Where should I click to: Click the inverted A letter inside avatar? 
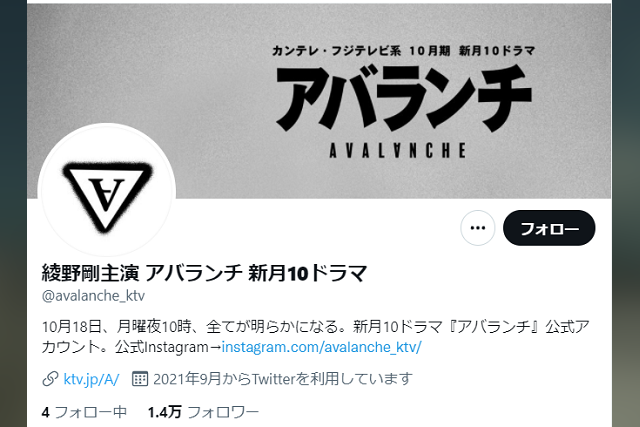(107, 194)
